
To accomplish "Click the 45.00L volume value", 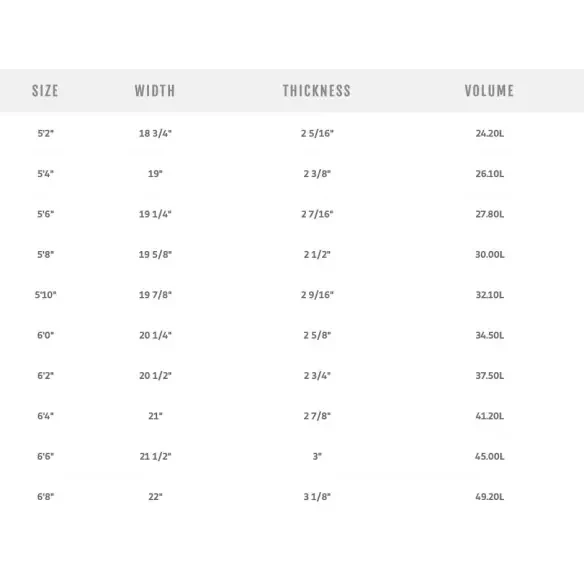I will tap(490, 456).
